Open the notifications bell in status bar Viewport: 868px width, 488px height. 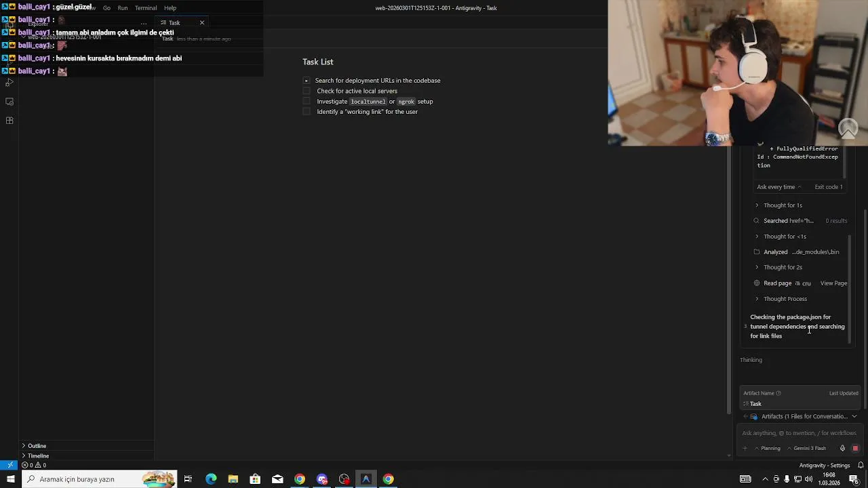click(x=861, y=466)
